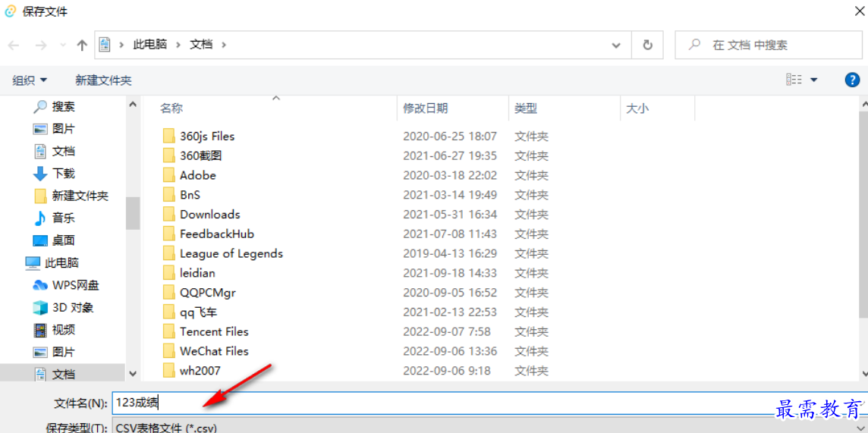
Task: Click the date 2022-09-07 7:58
Action: (447, 331)
